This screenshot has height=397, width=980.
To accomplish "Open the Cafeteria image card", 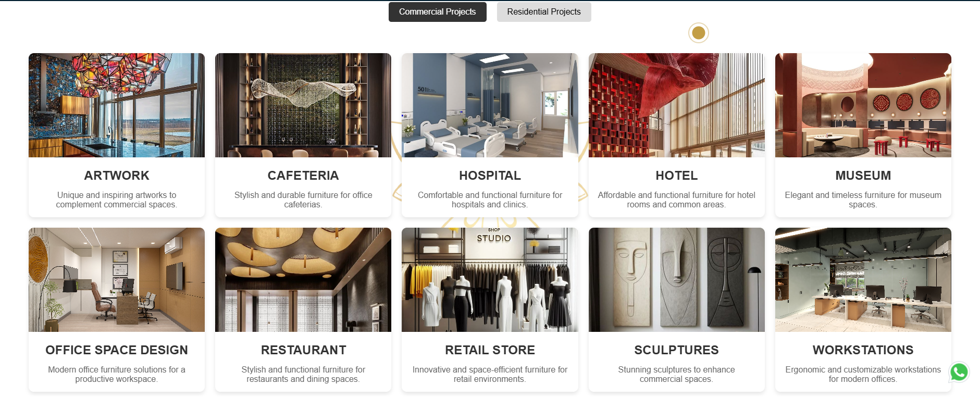I will pyautogui.click(x=303, y=105).
